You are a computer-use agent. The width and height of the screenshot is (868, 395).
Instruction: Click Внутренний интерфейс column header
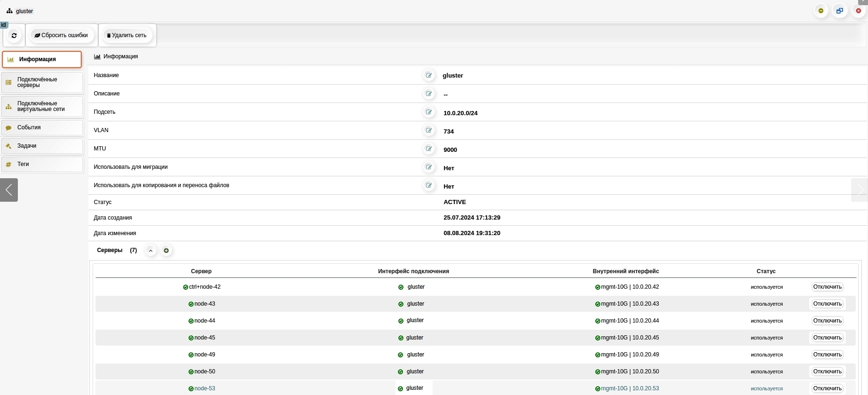[x=625, y=271]
